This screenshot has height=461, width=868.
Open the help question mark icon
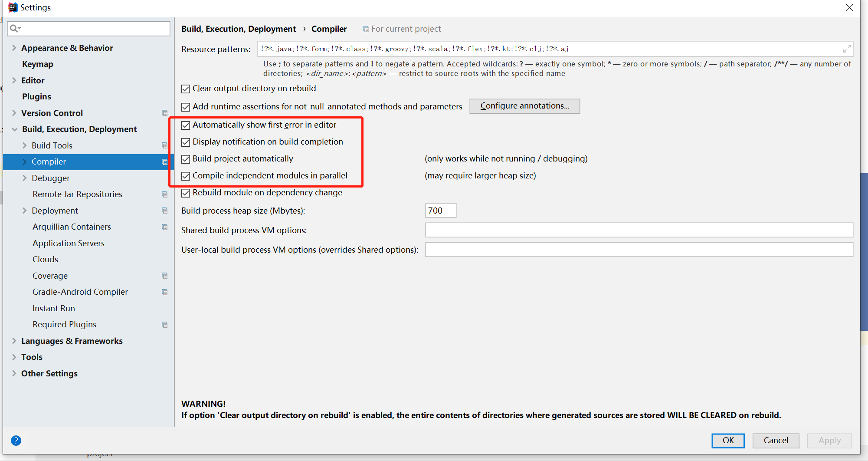pos(16,440)
